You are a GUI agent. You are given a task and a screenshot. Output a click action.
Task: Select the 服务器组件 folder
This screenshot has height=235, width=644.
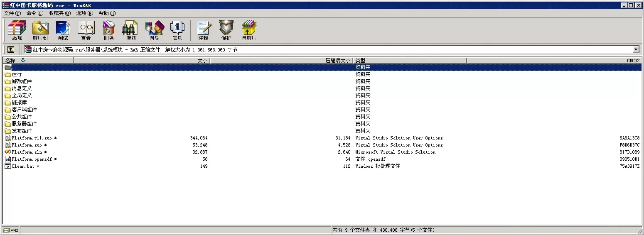click(24, 124)
